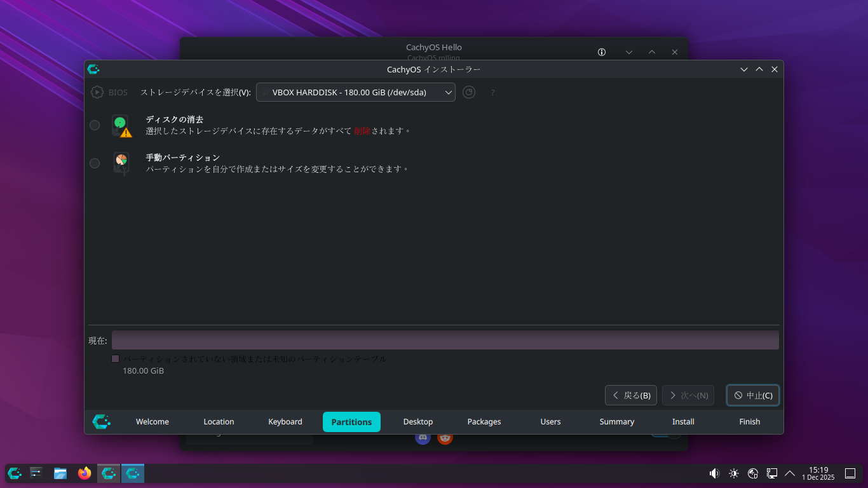The width and height of the screenshot is (868, 488).
Task: Go to the Welcome step
Action: pyautogui.click(x=153, y=422)
